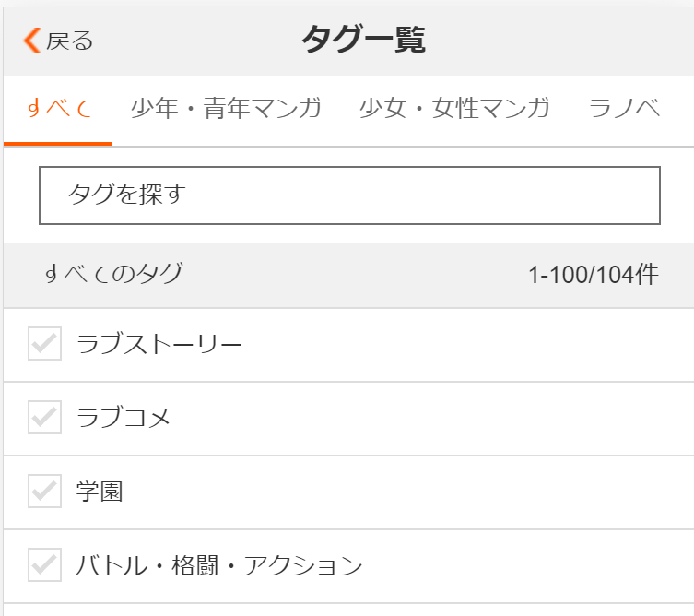Open the 少女・女性マンガ tab
This screenshot has height=616, width=694.
[454, 109]
